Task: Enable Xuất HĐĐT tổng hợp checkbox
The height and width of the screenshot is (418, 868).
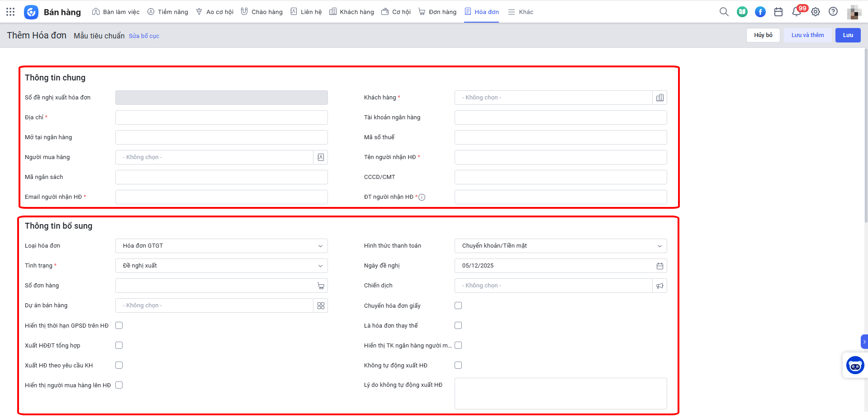Action: coord(119,345)
